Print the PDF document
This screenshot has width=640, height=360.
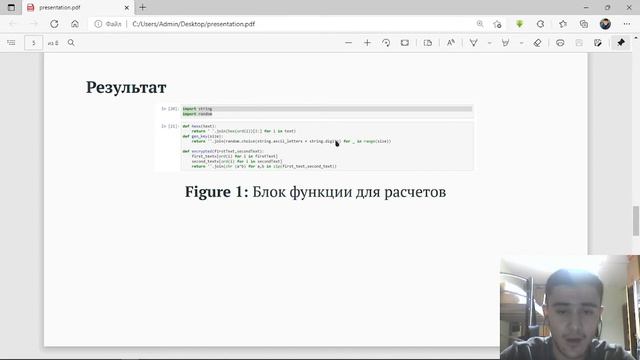click(x=560, y=42)
